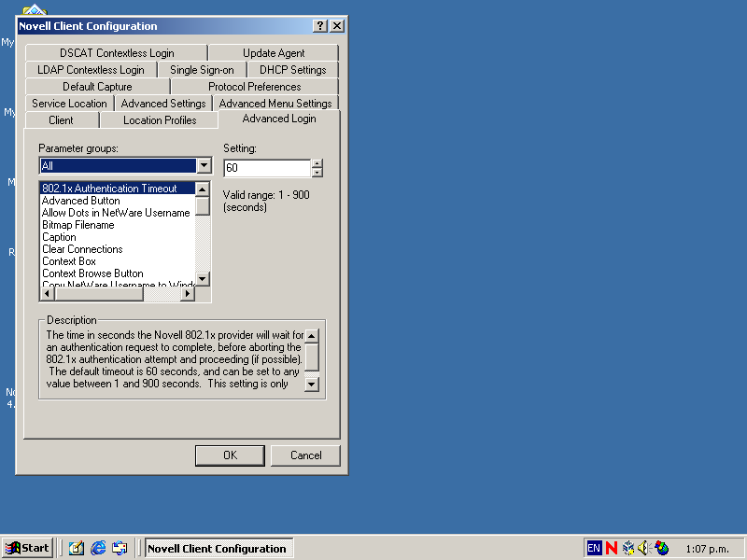The height and width of the screenshot is (560, 747).
Task: Open the Location Profiles tab
Action: pos(160,120)
